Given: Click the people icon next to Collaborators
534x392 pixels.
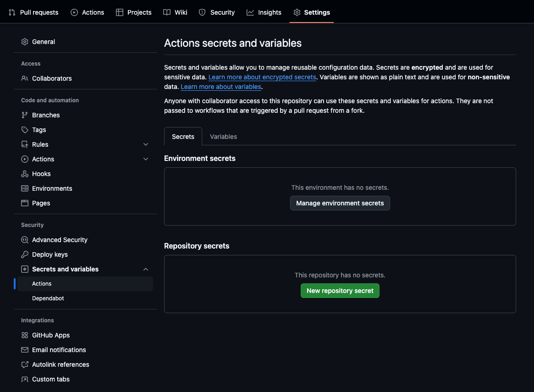Looking at the screenshot, I should pyautogui.click(x=25, y=78).
